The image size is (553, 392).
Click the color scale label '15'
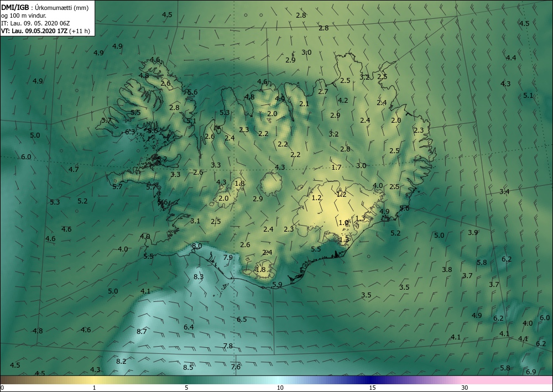[372, 388]
